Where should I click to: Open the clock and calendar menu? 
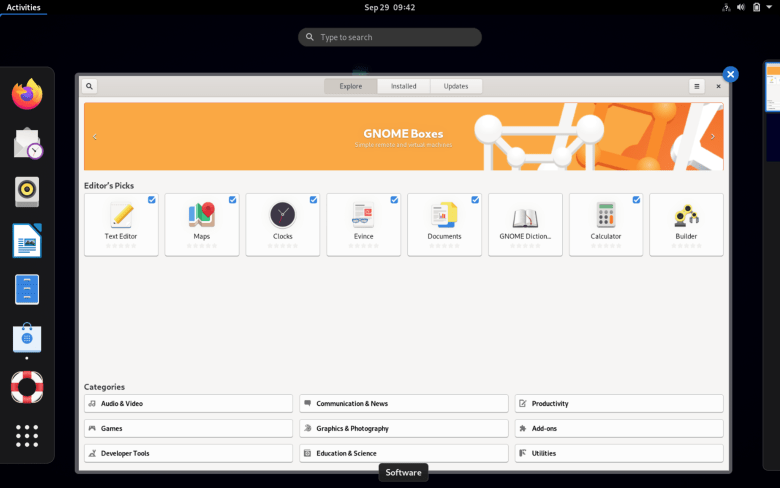click(390, 7)
